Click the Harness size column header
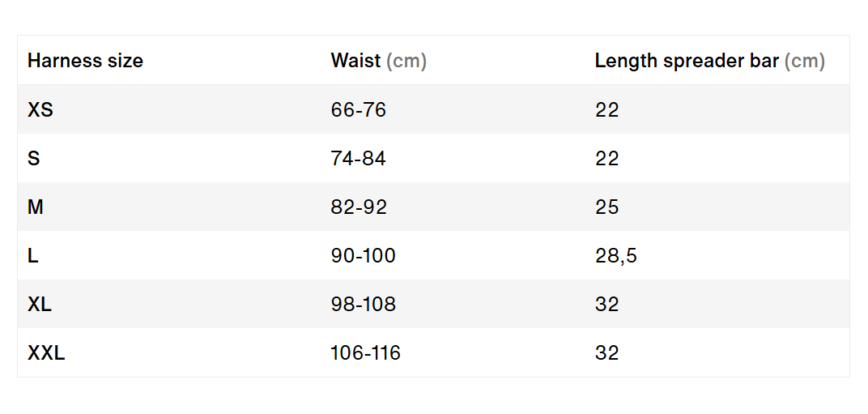The height and width of the screenshot is (414, 868). click(x=85, y=61)
